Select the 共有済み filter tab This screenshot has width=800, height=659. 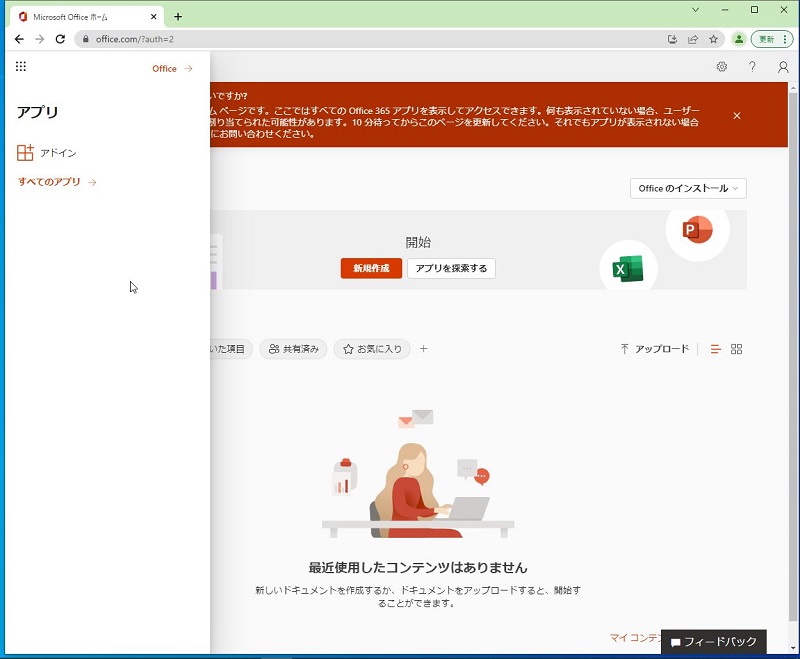coord(293,349)
